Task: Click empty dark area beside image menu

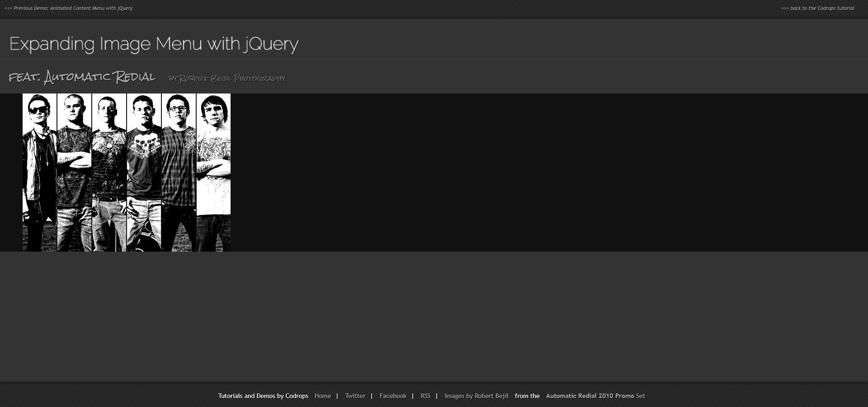Action: pos(542,172)
